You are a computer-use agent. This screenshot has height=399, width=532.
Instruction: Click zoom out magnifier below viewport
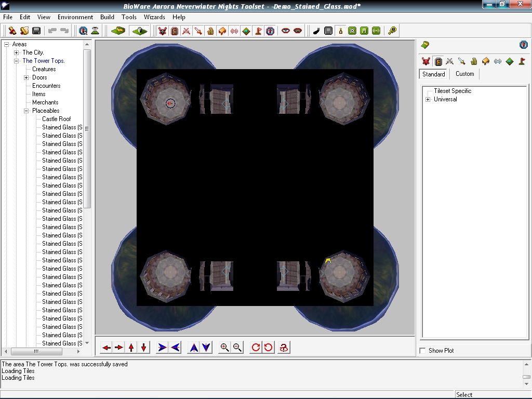pos(237,348)
